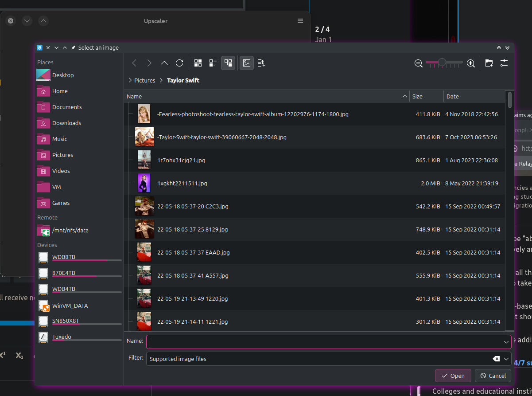Open the Upscaler hamburger menu
Viewport: 532px width, 396px height.
coord(300,21)
